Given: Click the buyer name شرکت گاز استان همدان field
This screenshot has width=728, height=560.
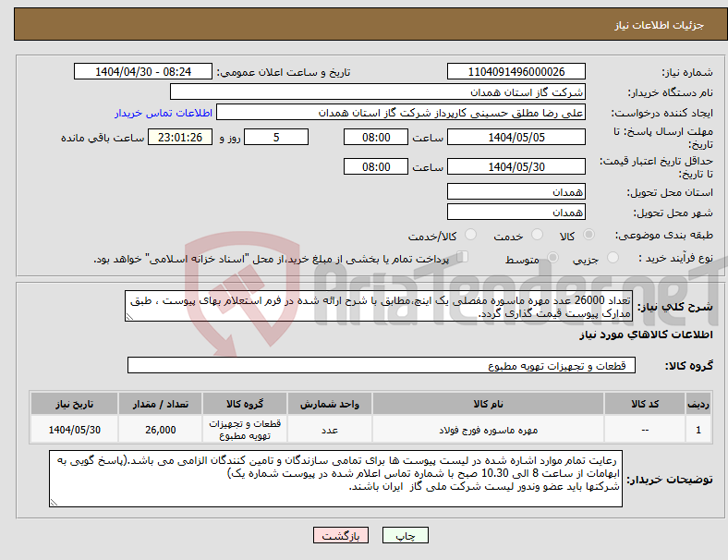Looking at the screenshot, I should point(378,91).
